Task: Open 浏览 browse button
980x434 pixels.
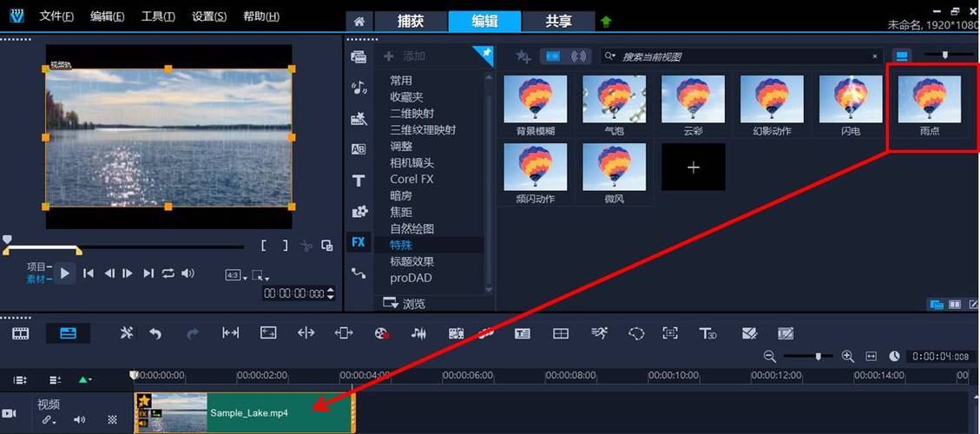Action: [405, 303]
